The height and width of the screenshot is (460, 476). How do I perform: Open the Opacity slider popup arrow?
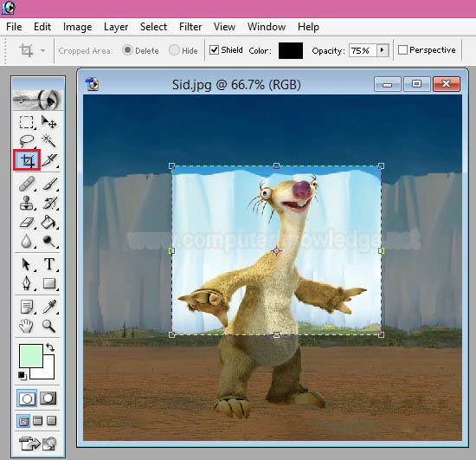(x=383, y=50)
